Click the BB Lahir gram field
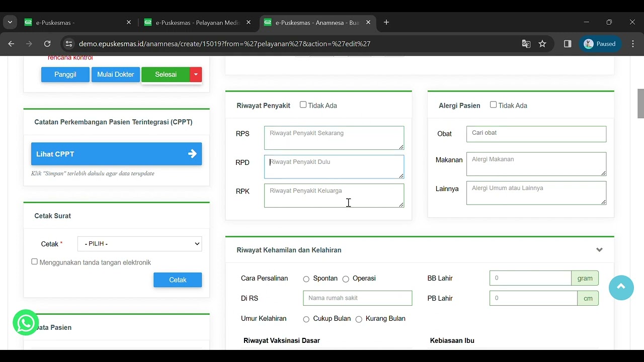Image resolution: width=644 pixels, height=362 pixels. tap(530, 278)
